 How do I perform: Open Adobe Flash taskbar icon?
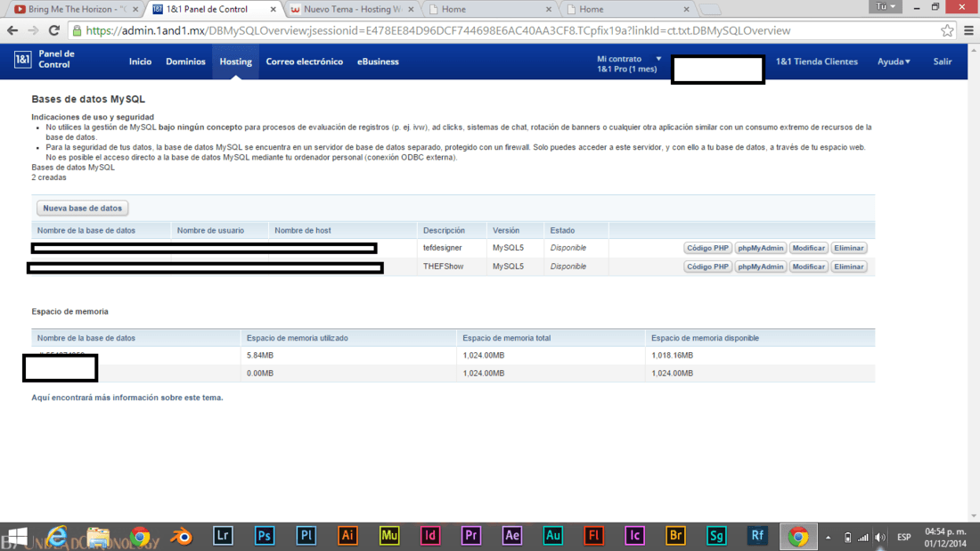tap(593, 536)
